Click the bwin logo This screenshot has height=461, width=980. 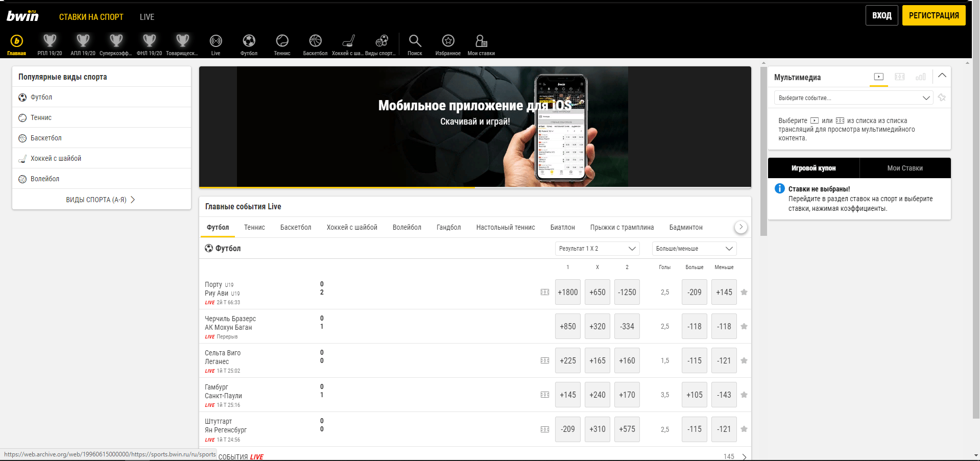coord(22,16)
